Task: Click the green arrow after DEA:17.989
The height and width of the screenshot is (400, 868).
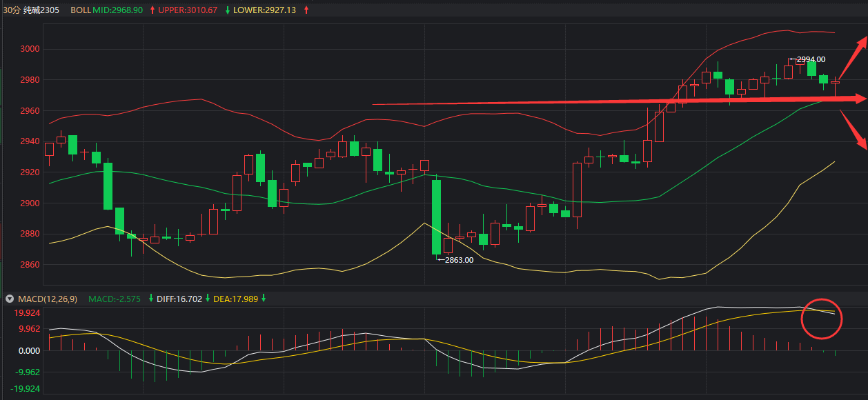Action: (264, 299)
